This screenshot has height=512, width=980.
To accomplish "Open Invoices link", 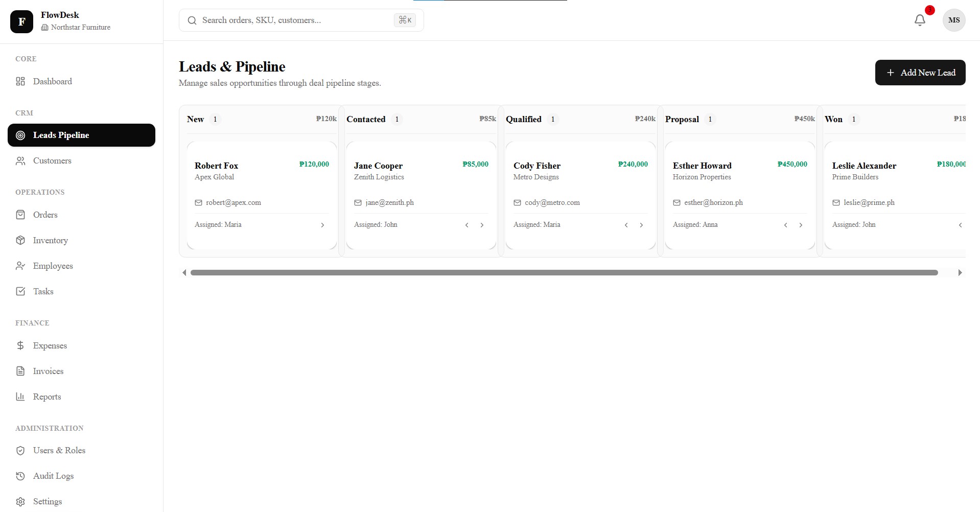I will [x=81, y=371].
